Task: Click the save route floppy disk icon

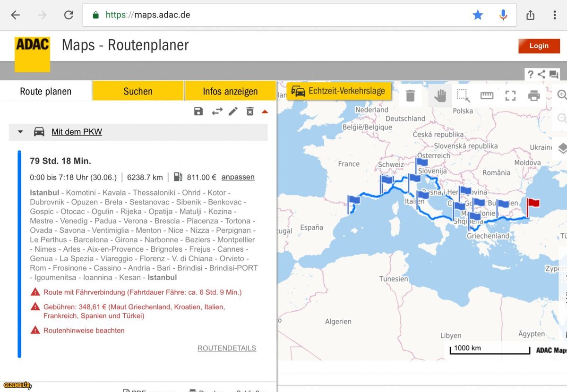Action: tap(198, 111)
